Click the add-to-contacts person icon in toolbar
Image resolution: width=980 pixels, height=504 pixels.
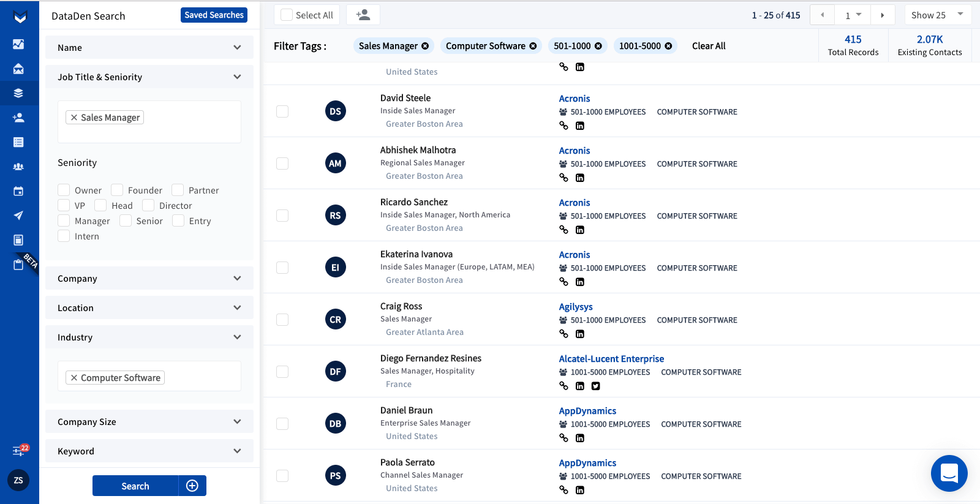[x=363, y=15]
